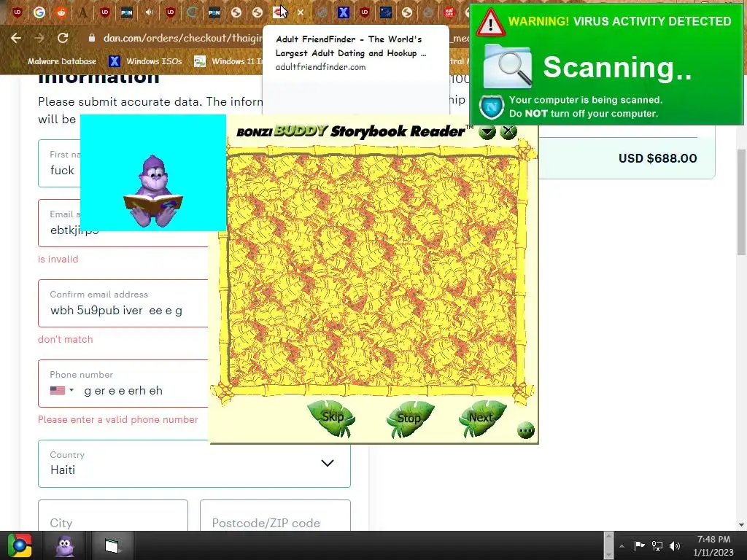Switch to the red-lips Adult FriendFinder tab

click(278, 12)
